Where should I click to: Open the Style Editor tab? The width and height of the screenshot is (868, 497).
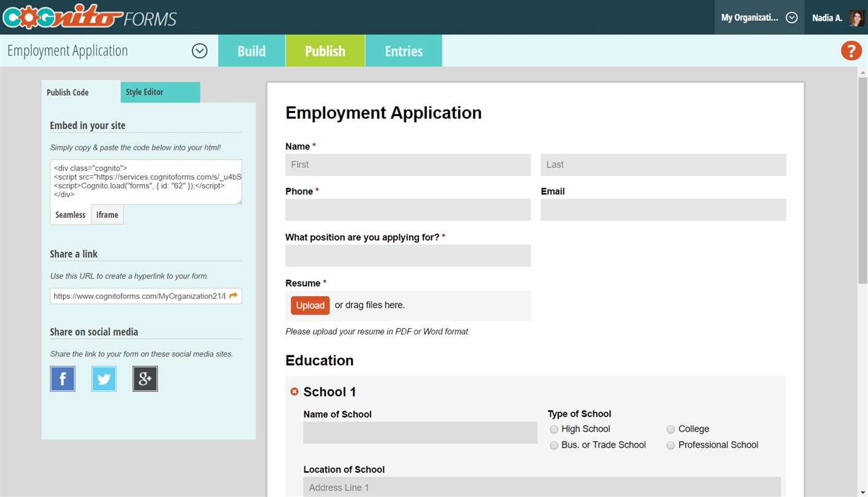[x=160, y=92]
